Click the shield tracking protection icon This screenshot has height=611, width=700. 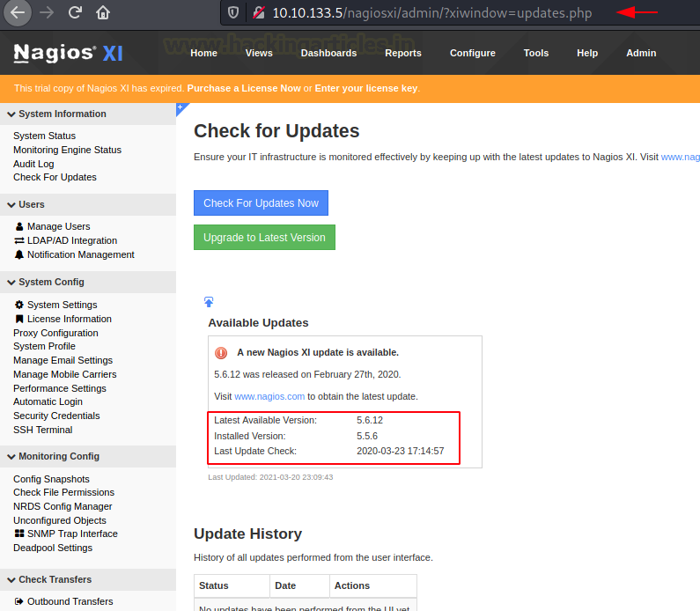click(x=233, y=12)
